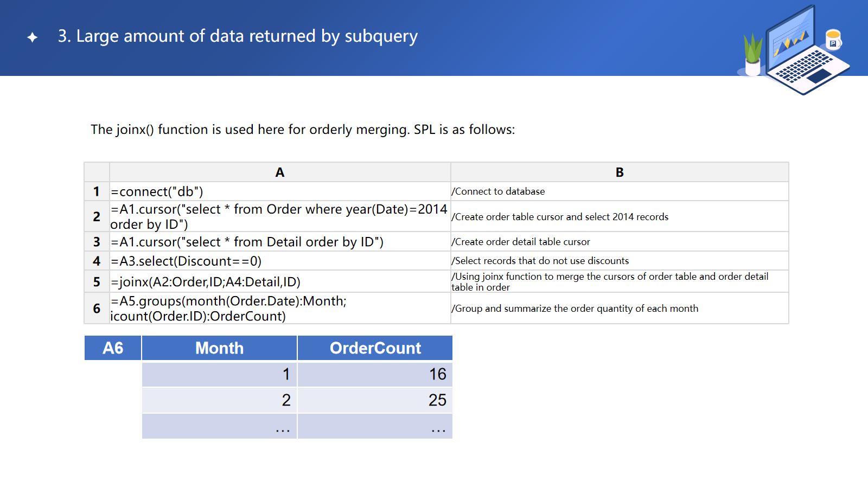This screenshot has height=488, width=868.
Task: Click the joinx formula cell in row 5
Action: (206, 282)
